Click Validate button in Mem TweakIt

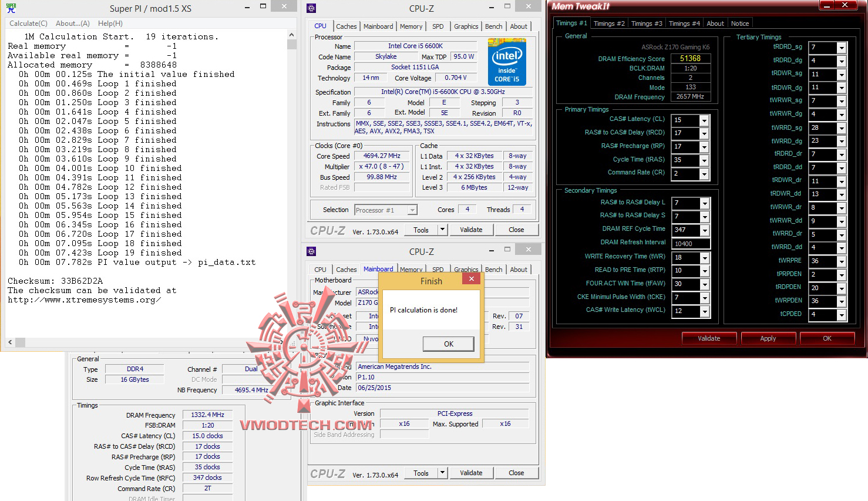709,338
